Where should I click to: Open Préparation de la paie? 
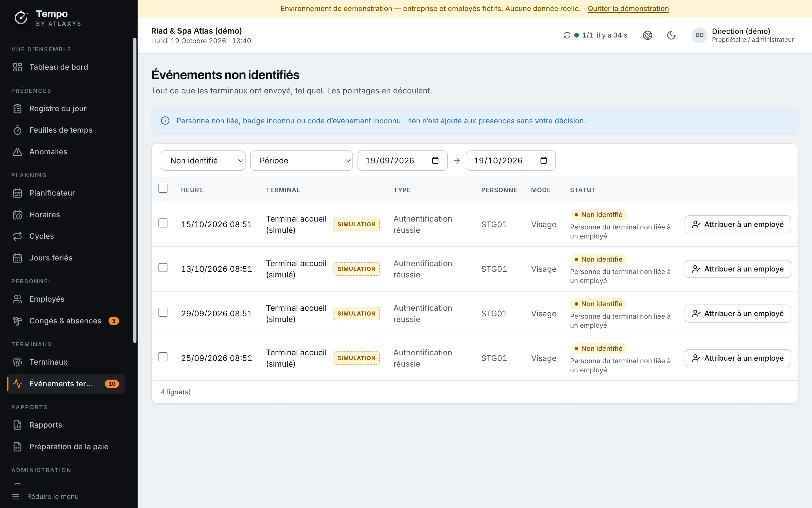point(65,446)
